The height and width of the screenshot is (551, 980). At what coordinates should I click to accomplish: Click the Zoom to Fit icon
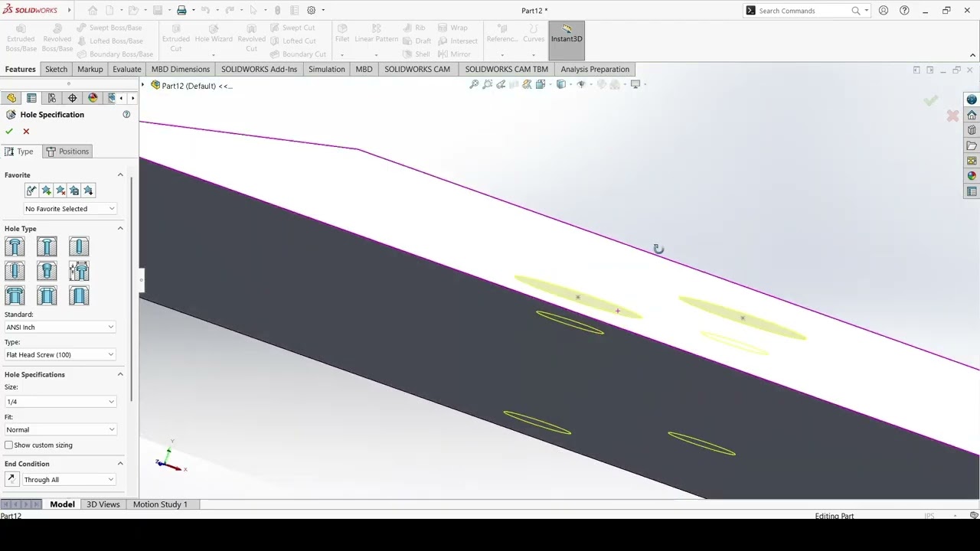coord(474,84)
